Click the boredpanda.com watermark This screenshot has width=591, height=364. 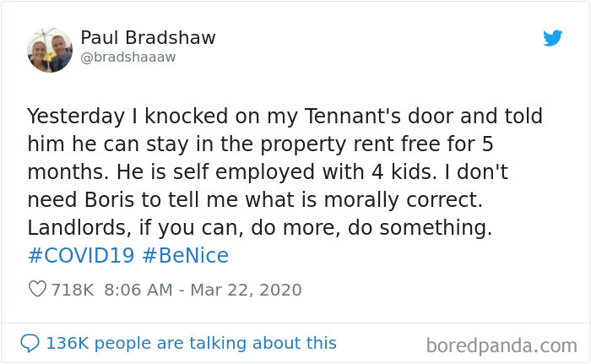click(502, 345)
